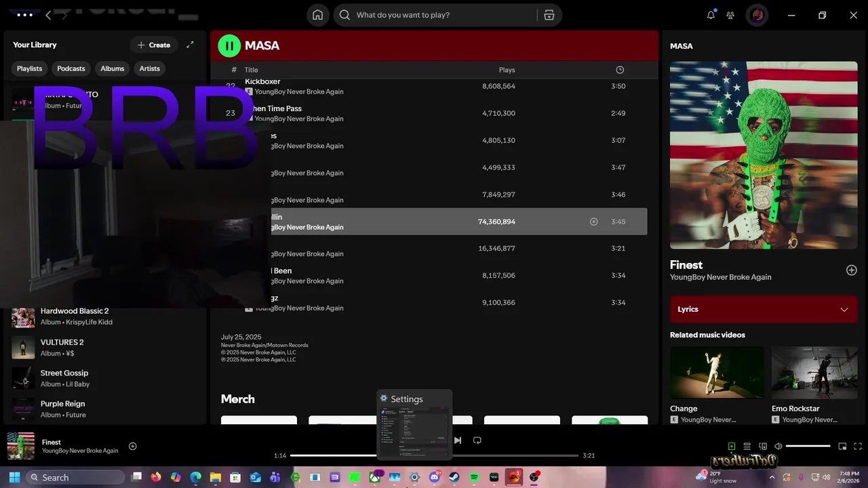Seek in the playback progress bar
Screen dimensions: 868x488
pos(434,455)
